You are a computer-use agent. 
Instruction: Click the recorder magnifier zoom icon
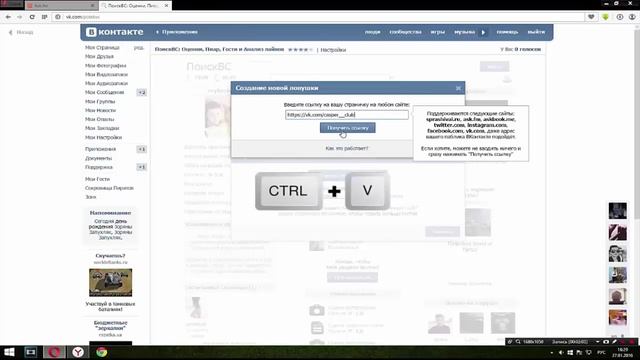pyautogui.click(x=518, y=342)
